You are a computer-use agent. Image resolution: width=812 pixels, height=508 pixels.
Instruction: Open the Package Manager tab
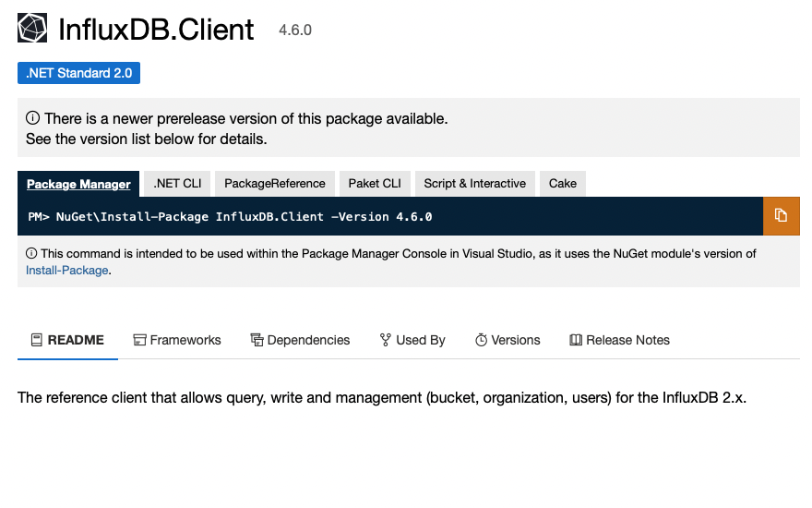pos(78,184)
